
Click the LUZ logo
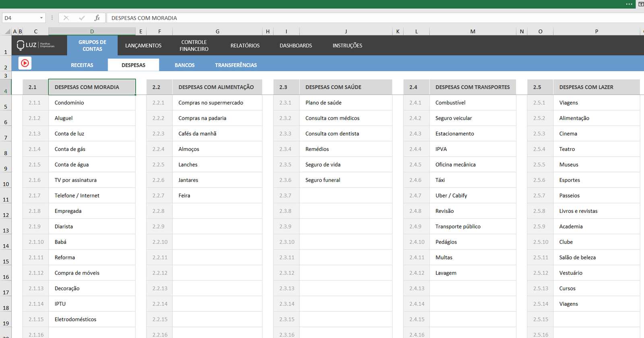36,45
